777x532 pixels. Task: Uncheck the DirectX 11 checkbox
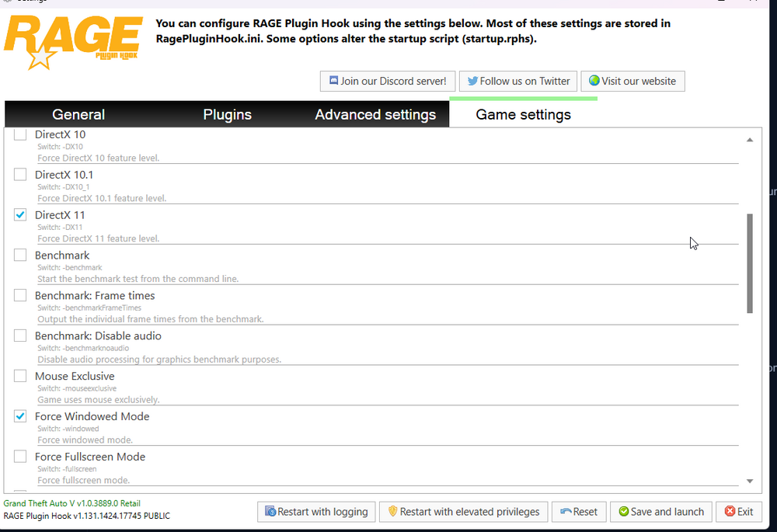click(20, 214)
